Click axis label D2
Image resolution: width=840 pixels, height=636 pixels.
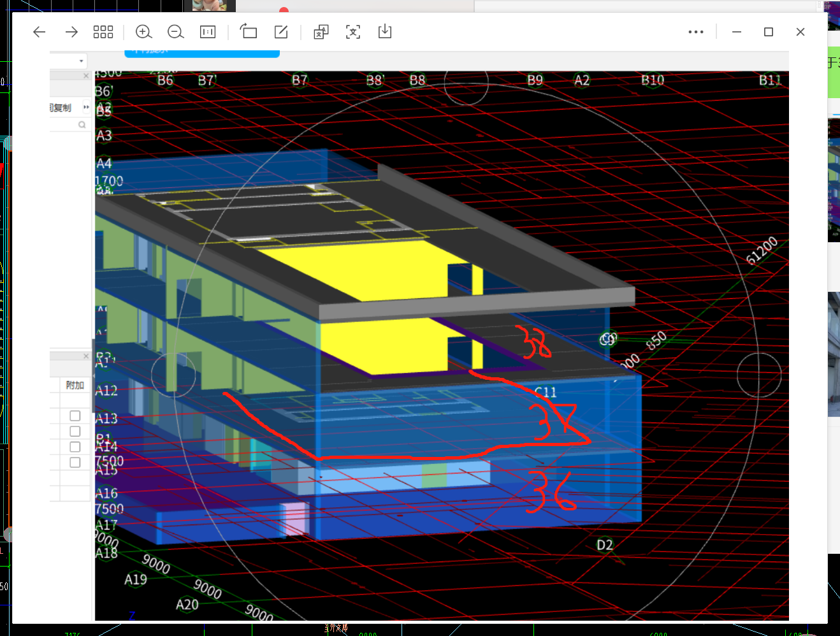(605, 545)
